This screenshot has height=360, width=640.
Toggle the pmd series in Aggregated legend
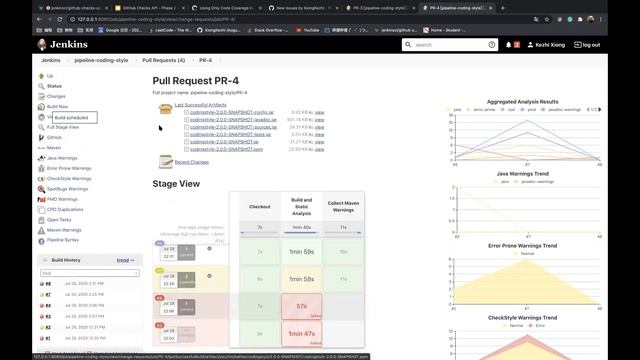[x=528, y=109]
